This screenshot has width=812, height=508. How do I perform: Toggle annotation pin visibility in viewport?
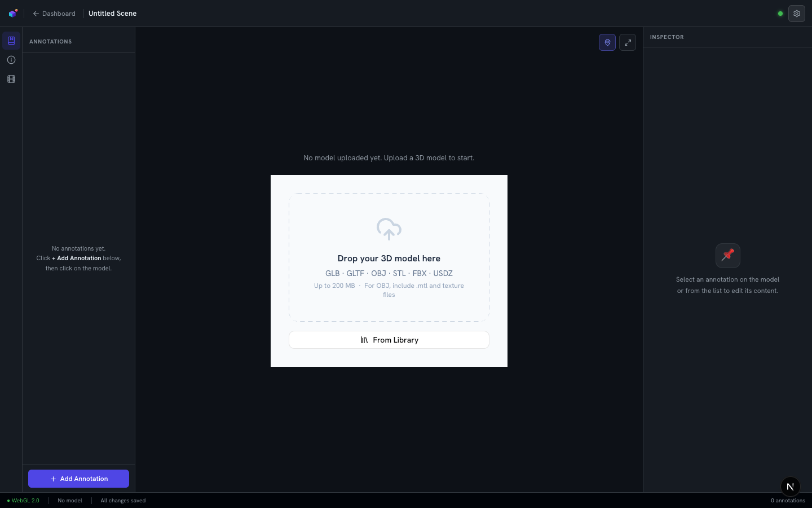[607, 42]
